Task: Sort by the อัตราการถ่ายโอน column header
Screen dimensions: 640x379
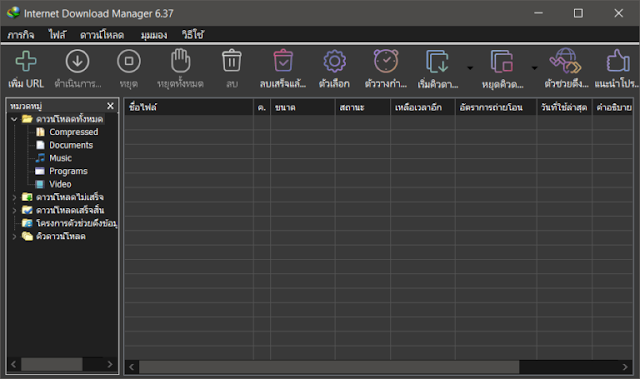Action: point(496,107)
